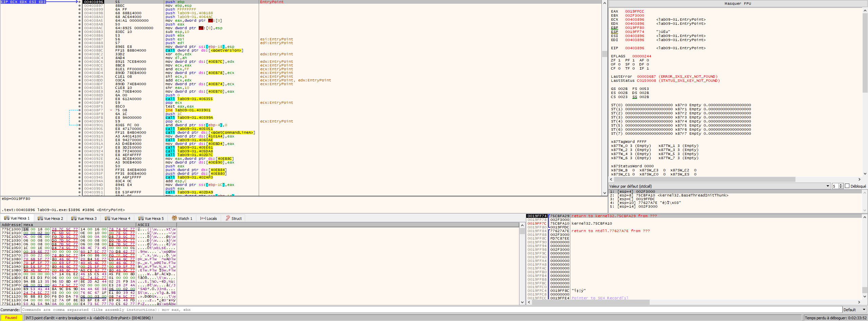868x321 pixels.
Task: Switch to the Vue Hexa 4 tab
Action: click(118, 218)
